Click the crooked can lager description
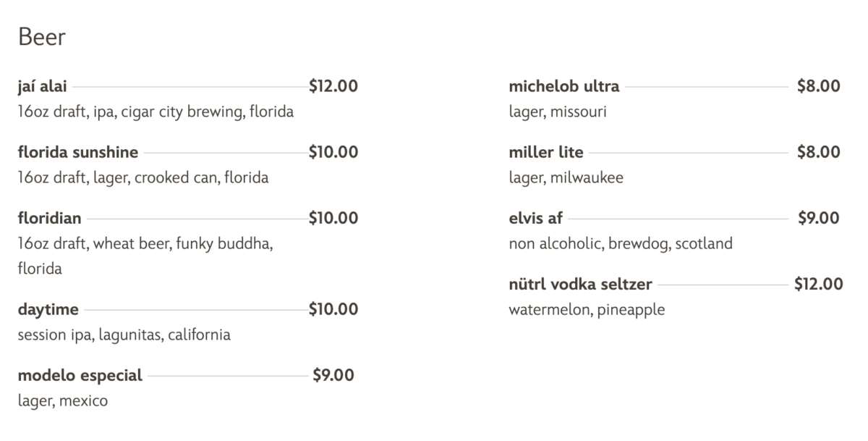Screen dimensions: 868x441 pos(142,178)
